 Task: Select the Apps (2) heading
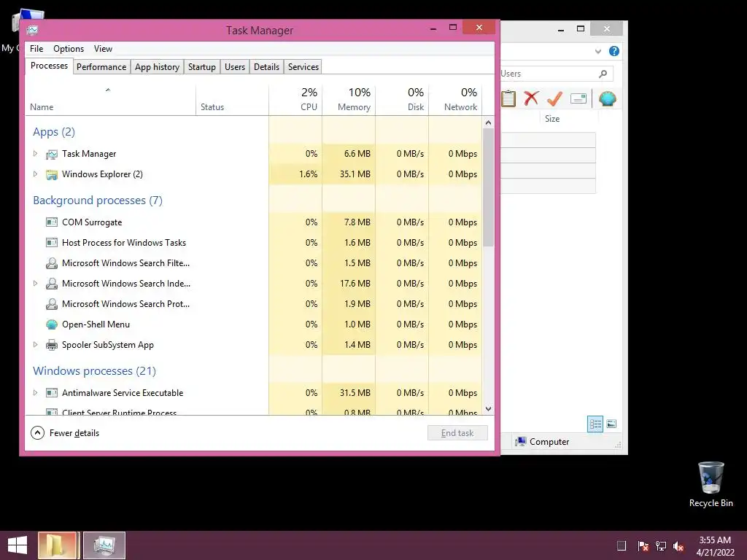54,132
